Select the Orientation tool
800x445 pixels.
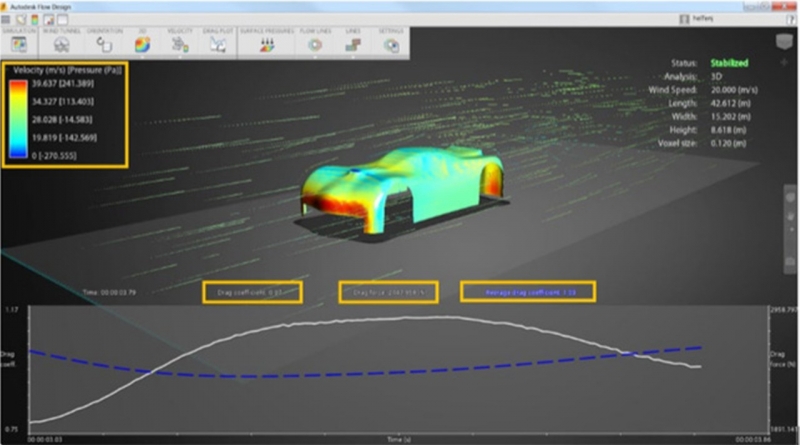coord(103,44)
